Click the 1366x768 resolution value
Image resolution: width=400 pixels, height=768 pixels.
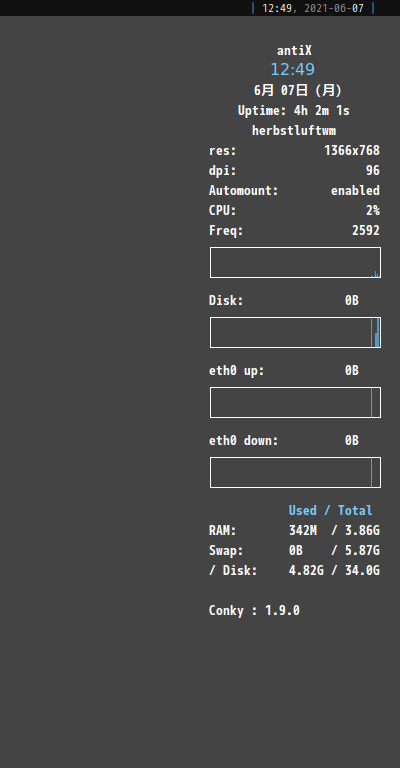352,150
